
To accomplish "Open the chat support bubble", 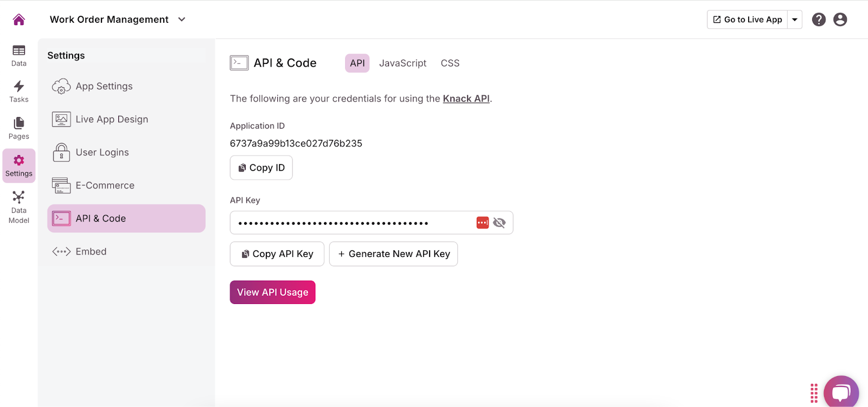I will click(x=841, y=392).
